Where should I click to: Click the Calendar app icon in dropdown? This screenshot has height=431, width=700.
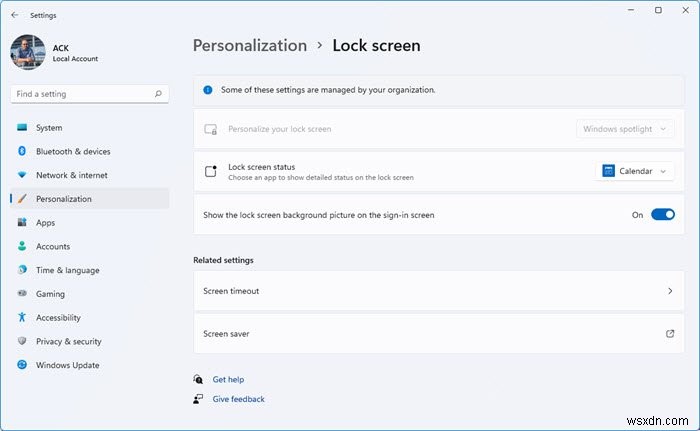pos(608,171)
